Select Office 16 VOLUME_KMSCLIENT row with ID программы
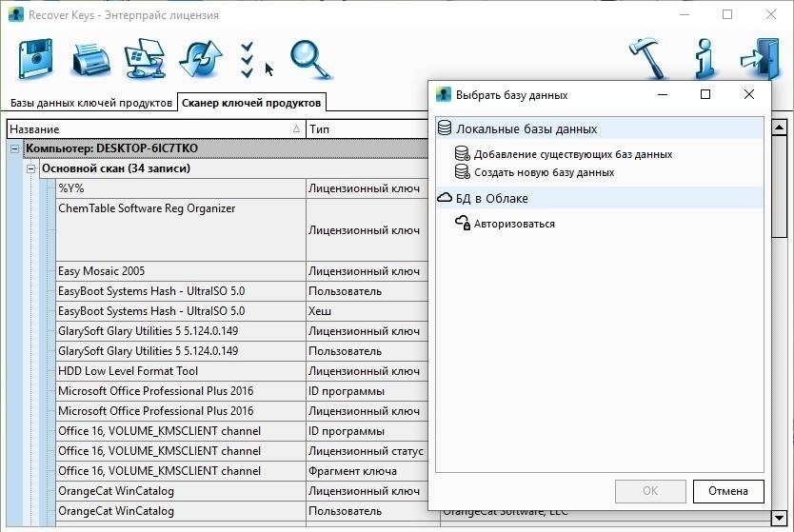Image resolution: width=794 pixels, height=532 pixels. tap(241, 431)
